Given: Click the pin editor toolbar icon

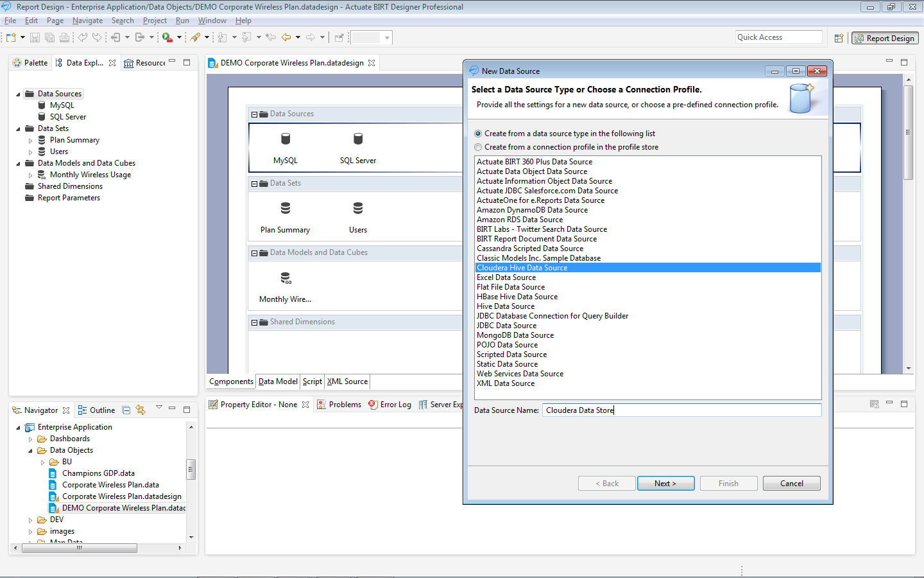Looking at the screenshot, I should [x=339, y=37].
